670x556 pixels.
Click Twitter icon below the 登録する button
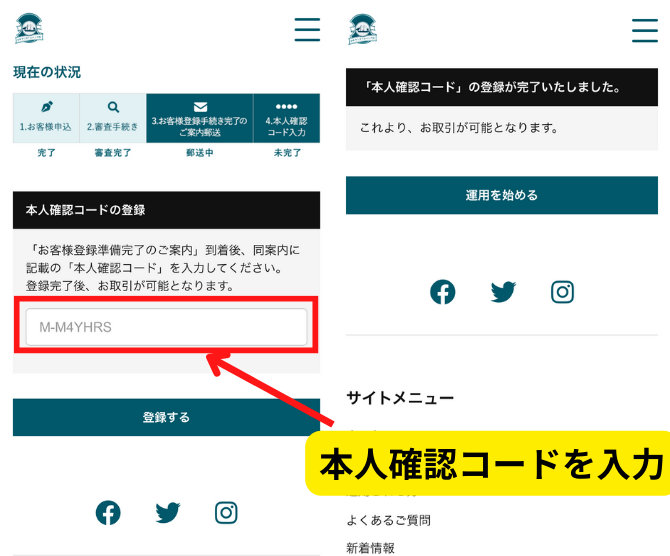tap(168, 513)
